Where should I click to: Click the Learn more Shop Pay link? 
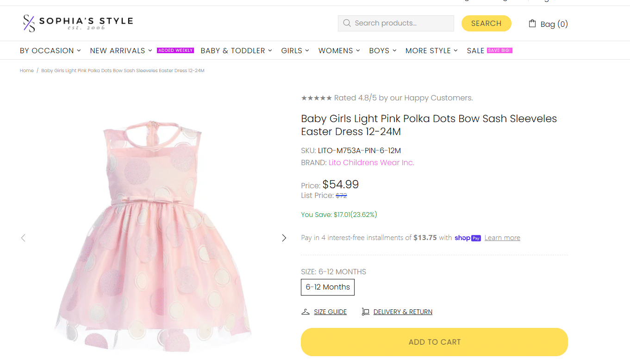click(502, 238)
